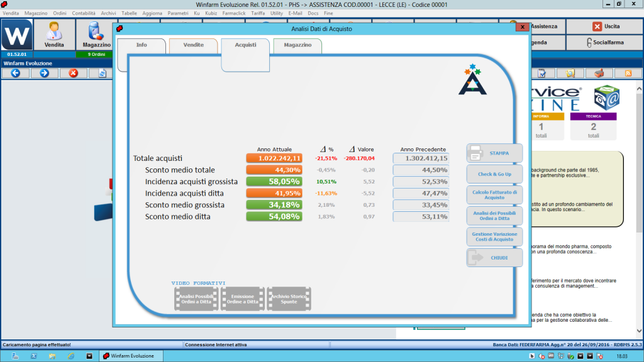This screenshot has height=362, width=644.
Task: Click Sconto medio ditta value 54,08%
Action: coord(274,217)
